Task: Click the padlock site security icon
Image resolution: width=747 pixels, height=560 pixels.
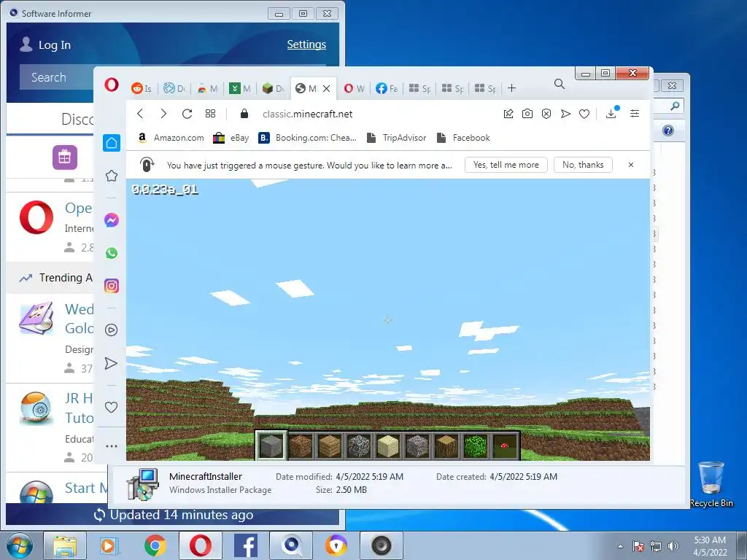Action: [x=244, y=113]
